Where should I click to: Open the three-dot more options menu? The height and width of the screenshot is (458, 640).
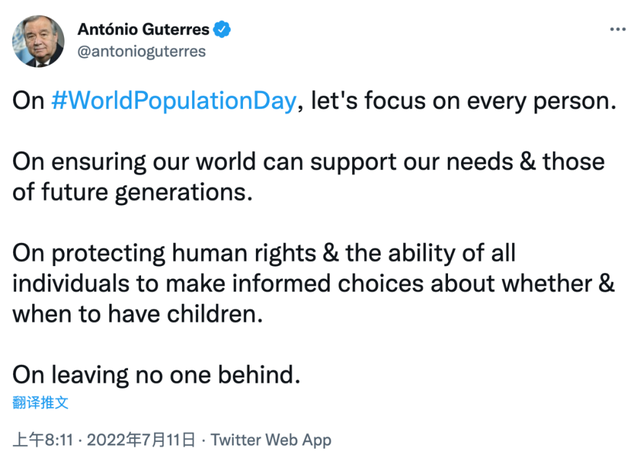[x=617, y=30]
